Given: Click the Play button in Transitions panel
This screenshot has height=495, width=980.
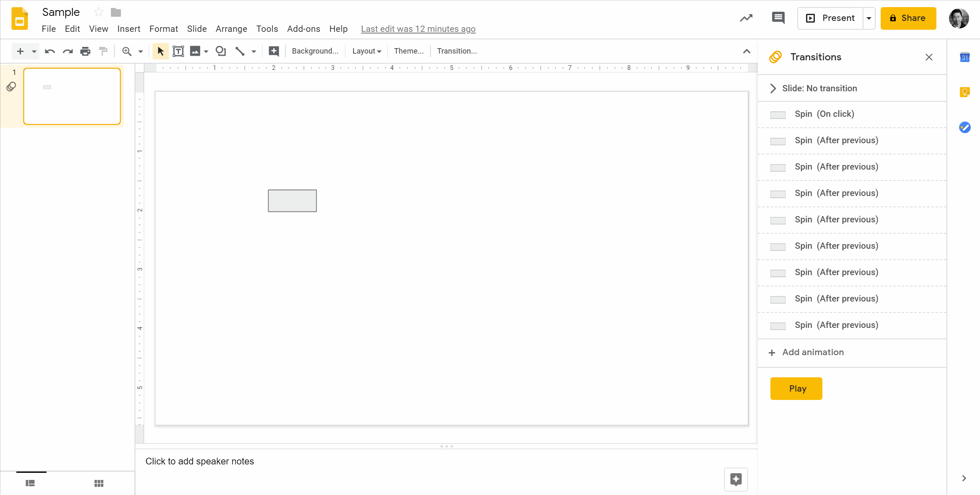Looking at the screenshot, I should 797,388.
